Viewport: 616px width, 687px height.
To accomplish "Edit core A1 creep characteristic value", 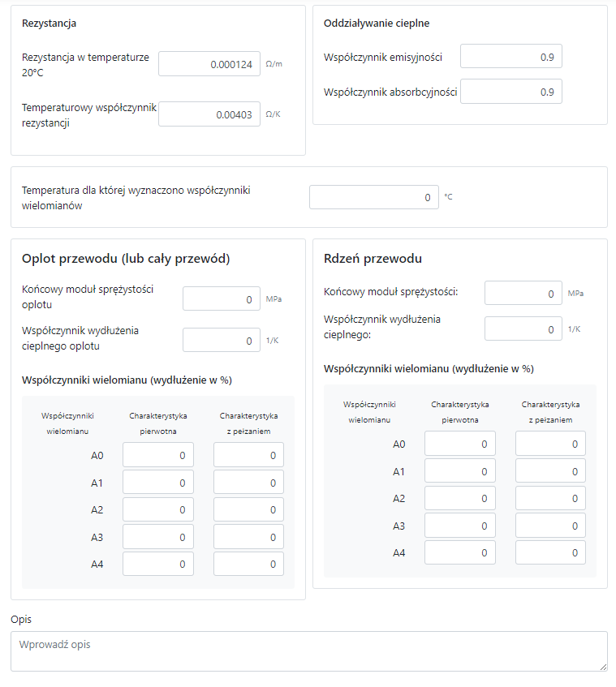I will pyautogui.click(x=550, y=471).
